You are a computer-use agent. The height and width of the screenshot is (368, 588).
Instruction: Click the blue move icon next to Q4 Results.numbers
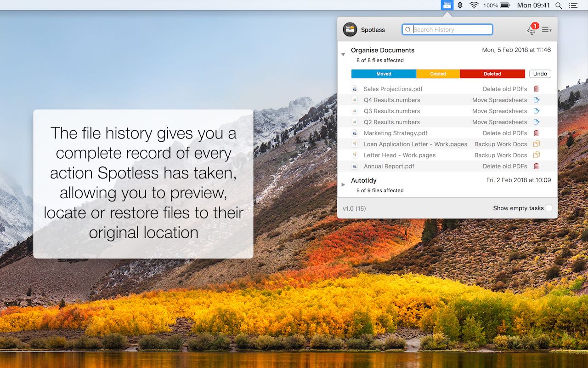pos(536,100)
